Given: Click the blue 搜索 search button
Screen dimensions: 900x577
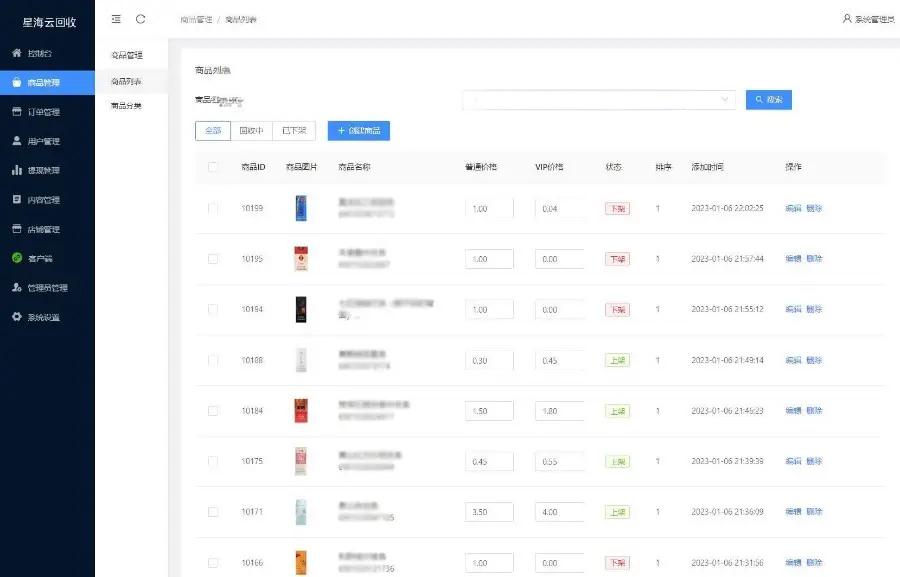Looking at the screenshot, I should coord(769,100).
